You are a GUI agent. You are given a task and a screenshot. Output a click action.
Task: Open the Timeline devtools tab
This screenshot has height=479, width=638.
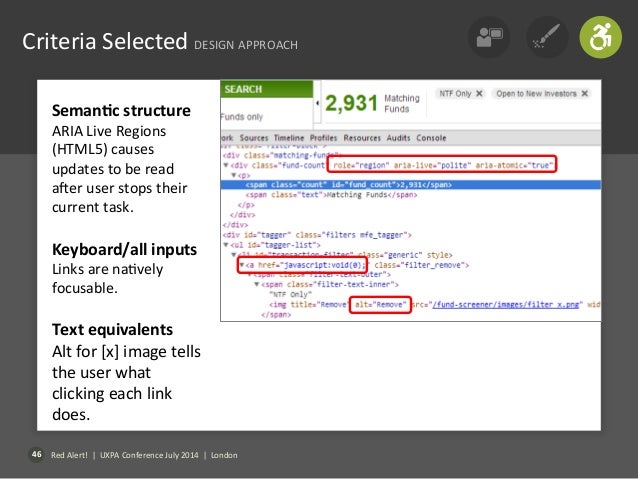click(x=289, y=138)
